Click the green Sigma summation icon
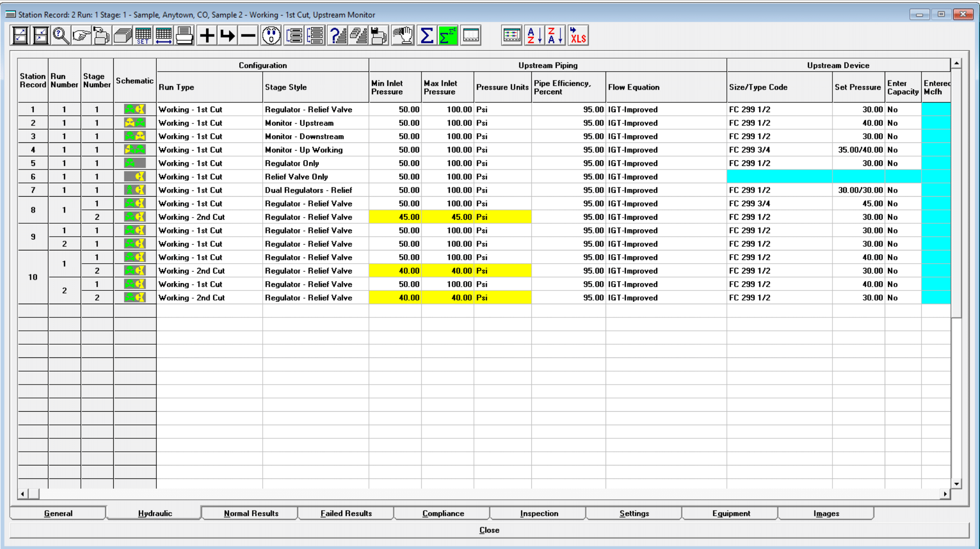The image size is (980, 549). (448, 36)
